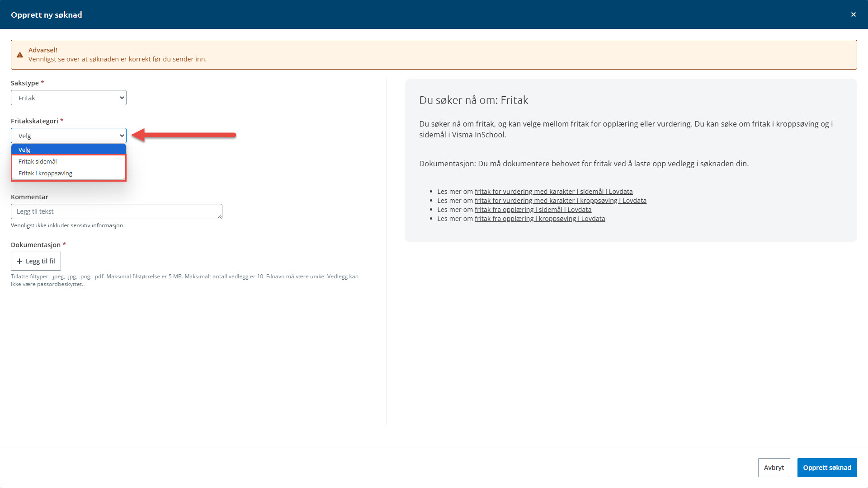Click the Du søker nå om heading
This screenshot has width=868, height=488.
[473, 100]
